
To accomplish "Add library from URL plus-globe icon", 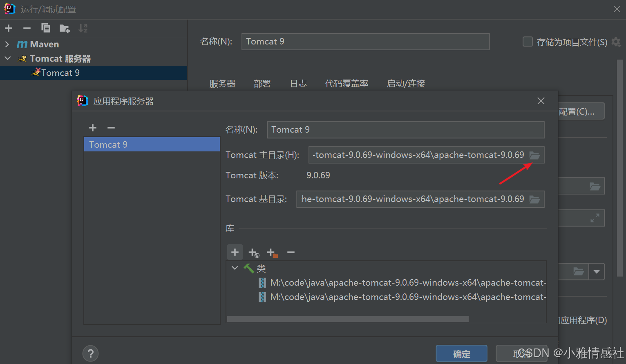I will tap(254, 253).
